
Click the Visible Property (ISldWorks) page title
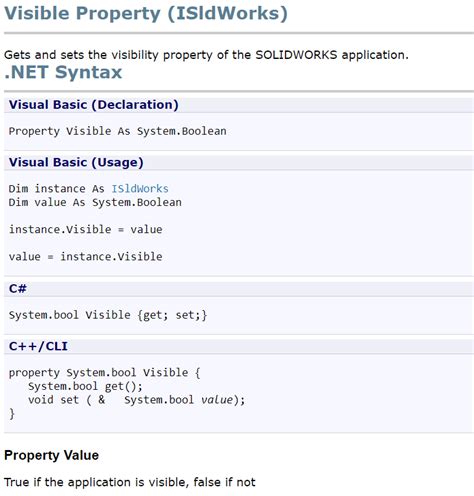click(x=146, y=14)
